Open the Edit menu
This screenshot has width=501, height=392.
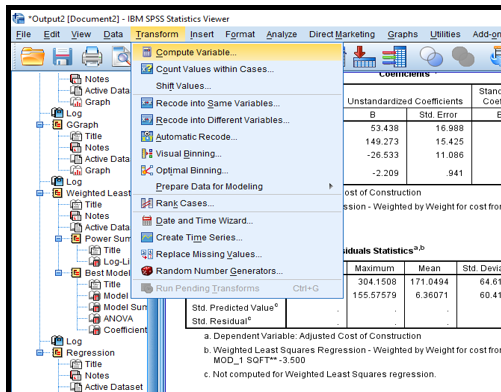point(52,34)
